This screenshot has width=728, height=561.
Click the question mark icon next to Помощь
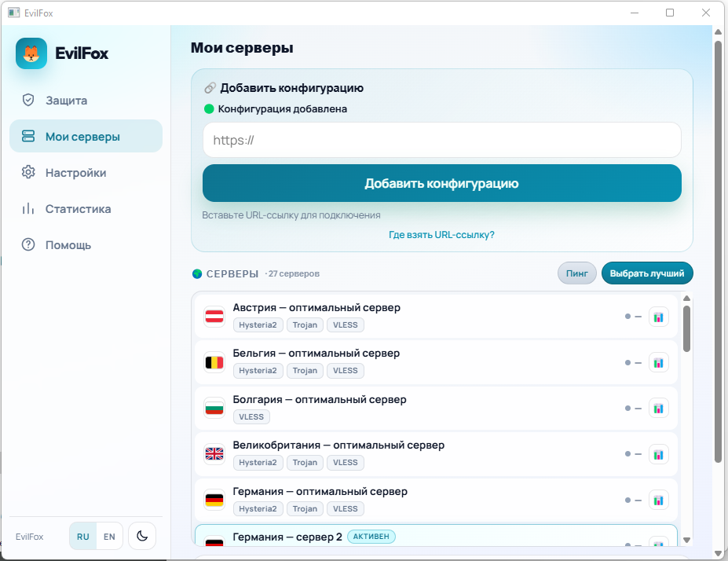(28, 244)
